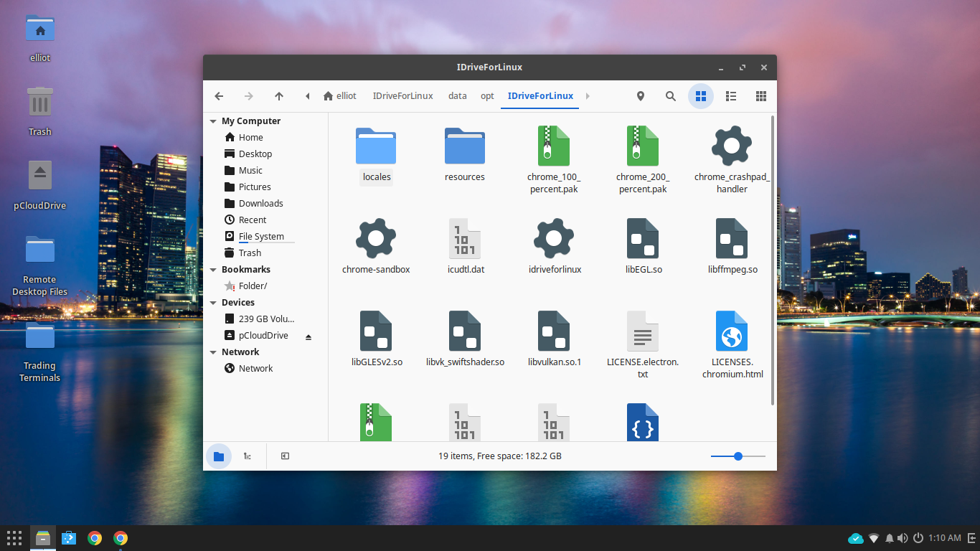980x551 pixels.
Task: Open the pCloud system tray icon
Action: 855,538
